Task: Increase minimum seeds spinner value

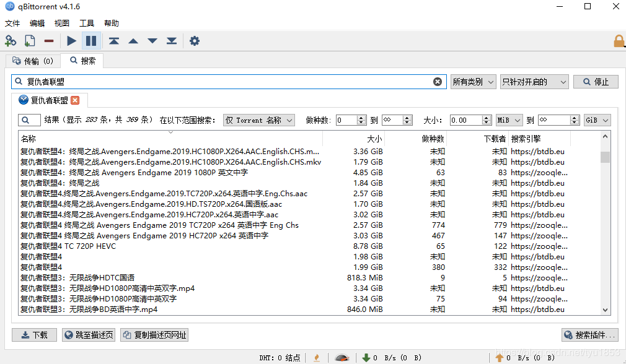Action: 361,118
